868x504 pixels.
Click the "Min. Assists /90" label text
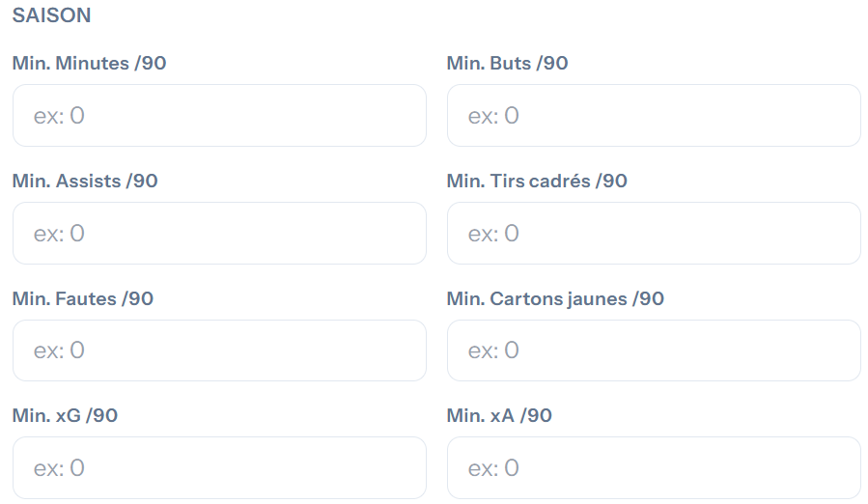coord(85,182)
